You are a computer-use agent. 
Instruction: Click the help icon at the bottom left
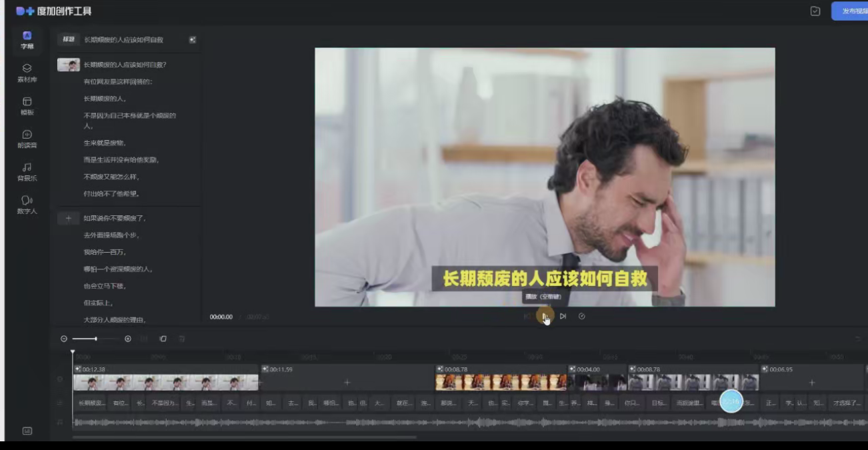(27, 431)
